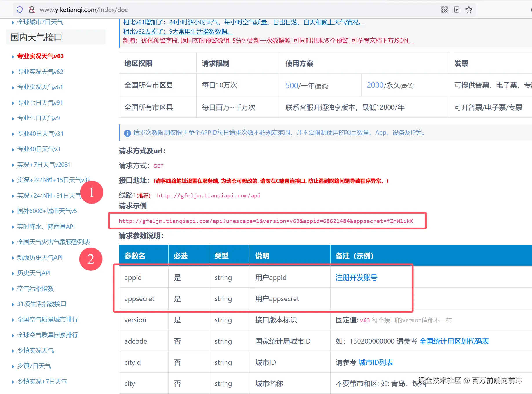532x394 pixels.
Task: Select 专业七日天气v91 in the sidebar
Action: pyautogui.click(x=40, y=102)
